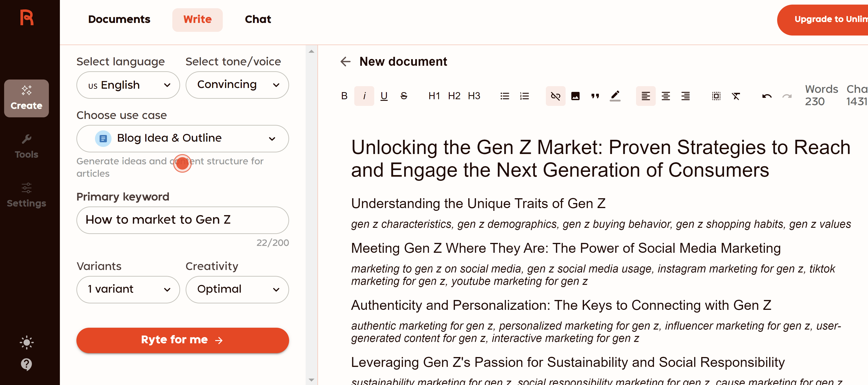The height and width of the screenshot is (385, 868).
Task: Click Upgrade to Unlimited button
Action: click(826, 19)
